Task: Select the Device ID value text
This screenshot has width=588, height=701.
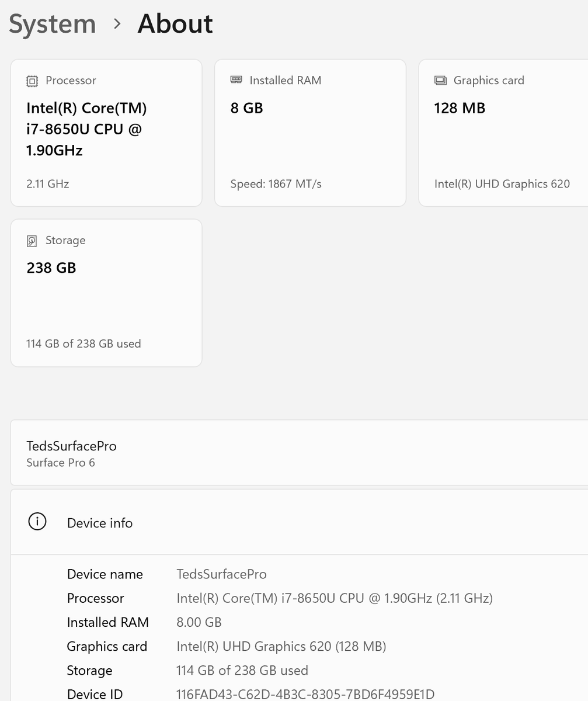Action: click(305, 694)
